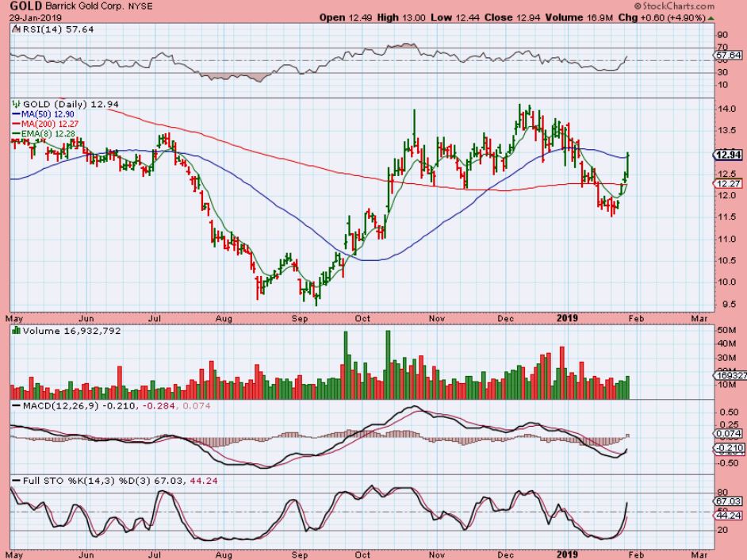Image resolution: width=747 pixels, height=560 pixels.
Task: Click the 12.27 MA(200) tag on price axis
Action: tap(727, 183)
